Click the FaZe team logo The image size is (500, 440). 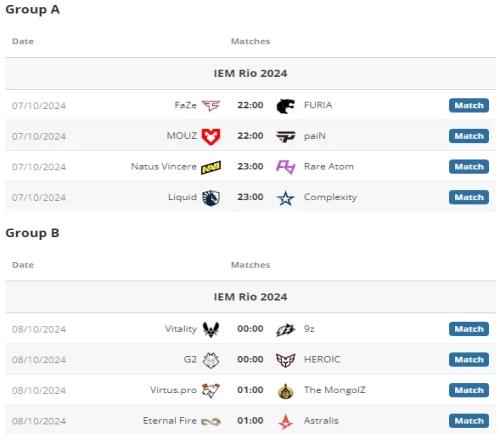click(x=211, y=106)
